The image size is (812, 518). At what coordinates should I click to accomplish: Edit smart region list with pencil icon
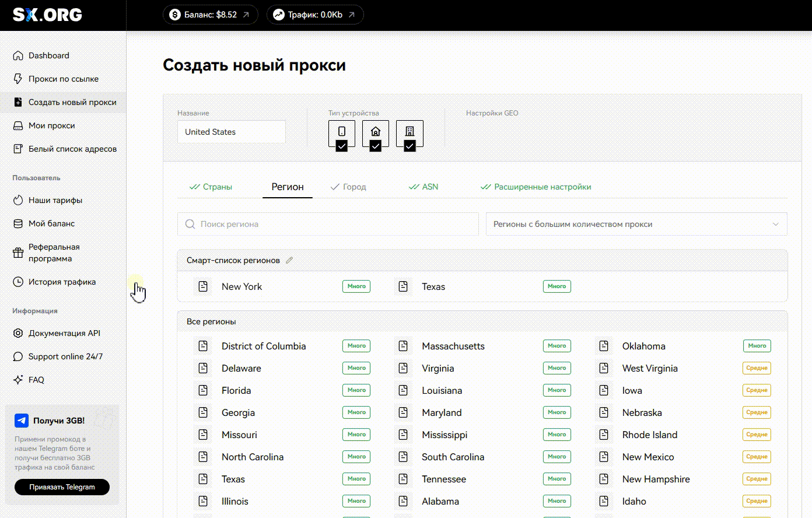(x=289, y=260)
